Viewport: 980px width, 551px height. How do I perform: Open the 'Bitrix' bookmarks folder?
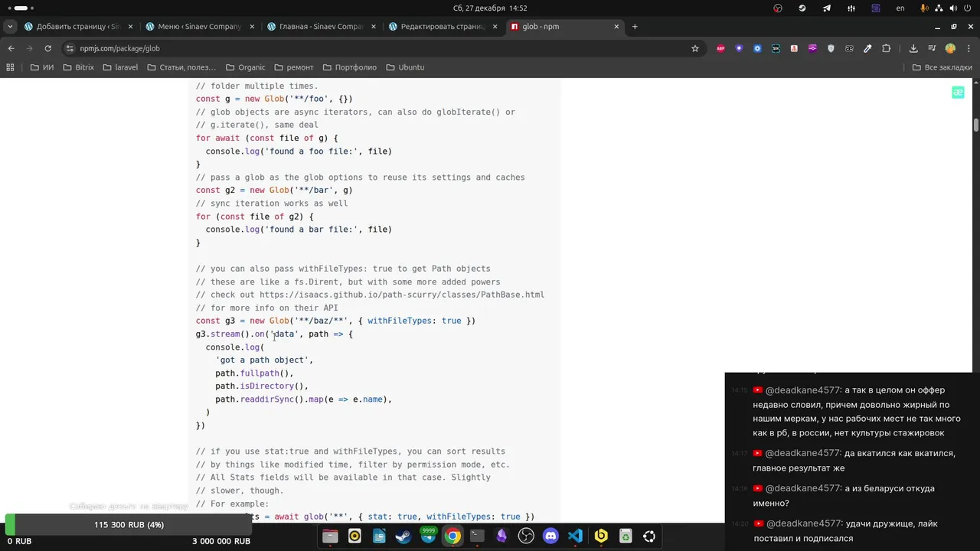79,67
